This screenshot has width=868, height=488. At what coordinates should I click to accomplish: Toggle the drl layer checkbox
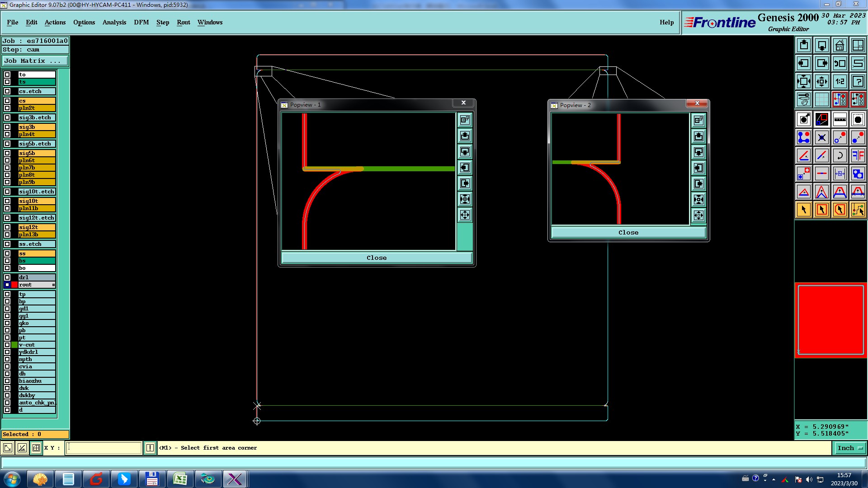7,277
